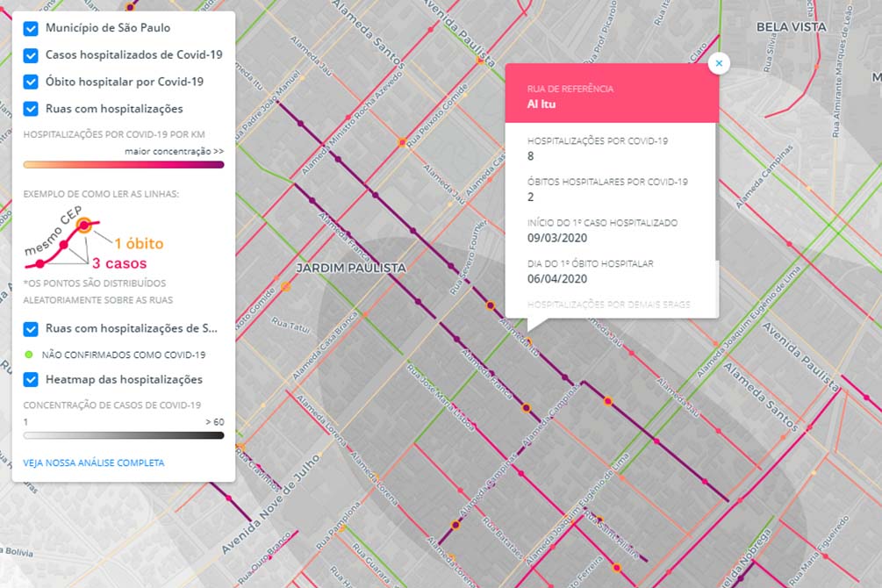Screen dimensions: 882x588
Task: Uncheck the Município de São Paulo layer
Action: click(31, 28)
